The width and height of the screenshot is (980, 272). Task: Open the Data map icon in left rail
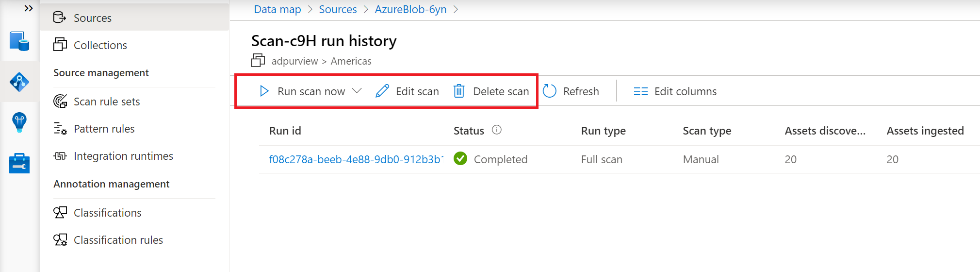point(19,82)
